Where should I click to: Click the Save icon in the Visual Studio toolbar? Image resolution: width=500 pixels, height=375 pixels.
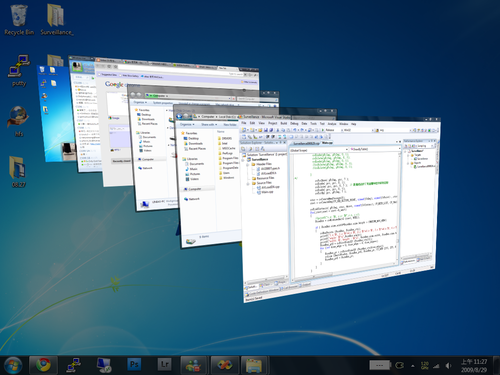click(266, 130)
